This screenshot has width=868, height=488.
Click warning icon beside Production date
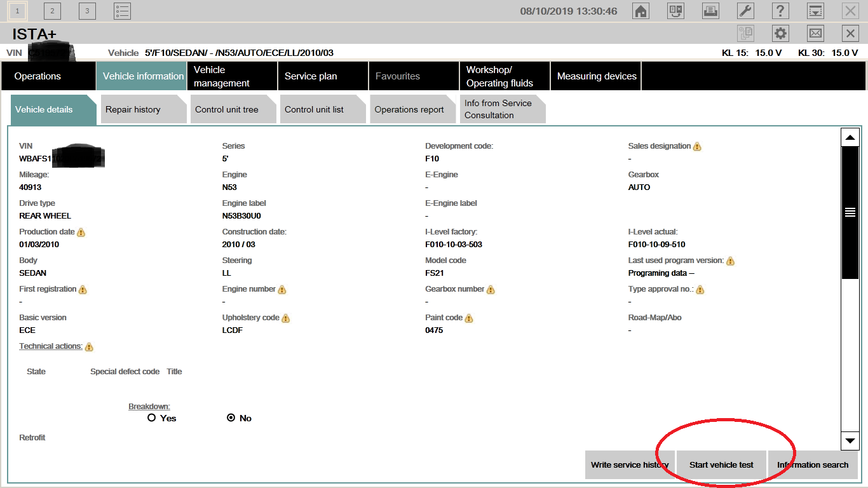(81, 233)
